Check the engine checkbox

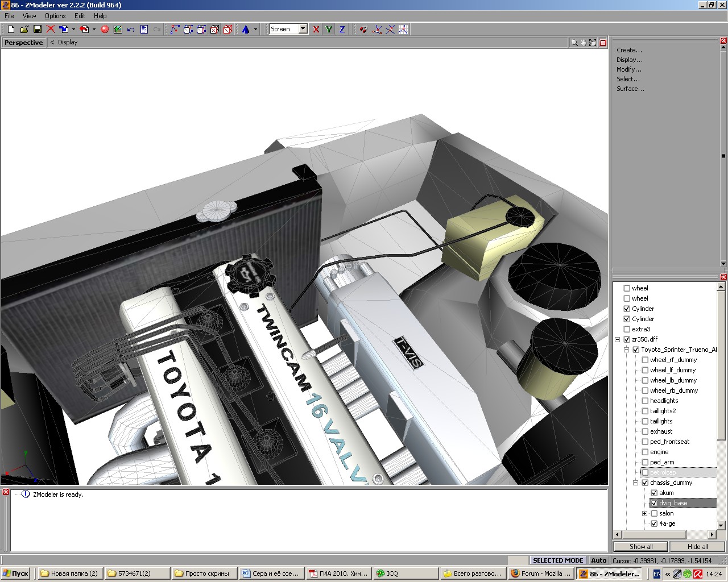645,452
